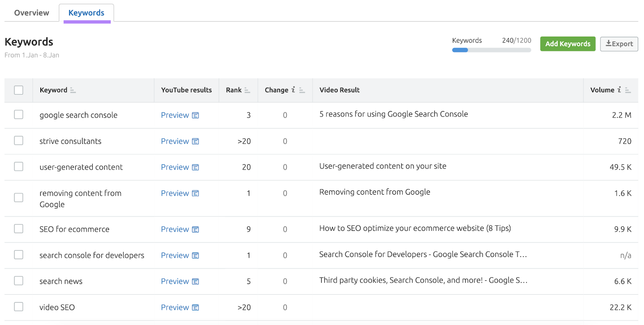Click video result 'Search Console for Developers'
The height and width of the screenshot is (325, 644).
click(x=423, y=255)
